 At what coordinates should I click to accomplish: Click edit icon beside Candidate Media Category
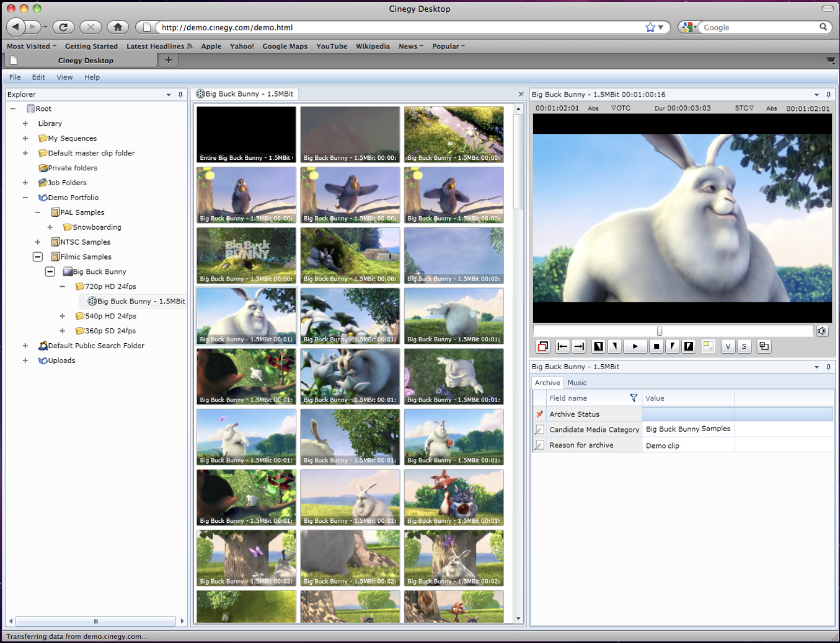pyautogui.click(x=539, y=429)
